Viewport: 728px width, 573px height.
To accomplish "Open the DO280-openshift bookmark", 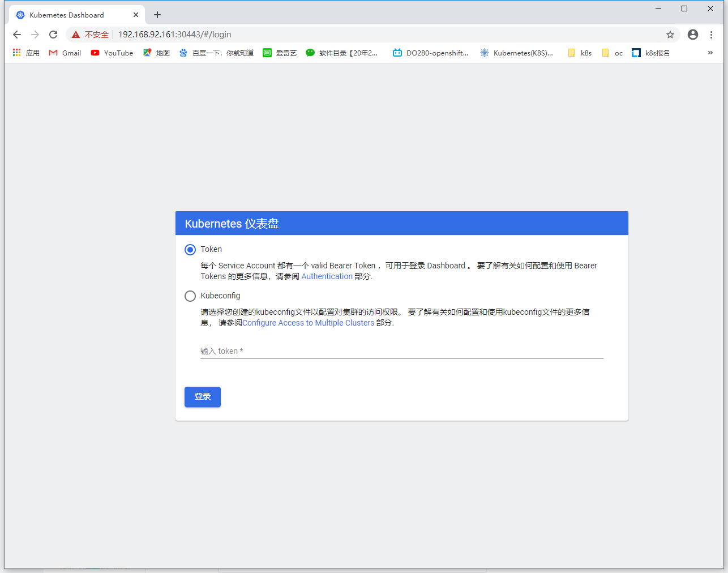I will coord(431,53).
